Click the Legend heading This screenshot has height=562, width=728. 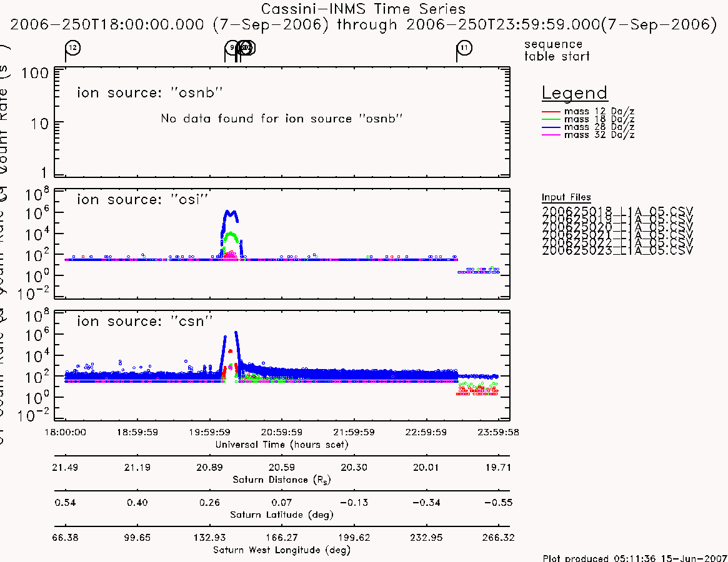pyautogui.click(x=574, y=93)
